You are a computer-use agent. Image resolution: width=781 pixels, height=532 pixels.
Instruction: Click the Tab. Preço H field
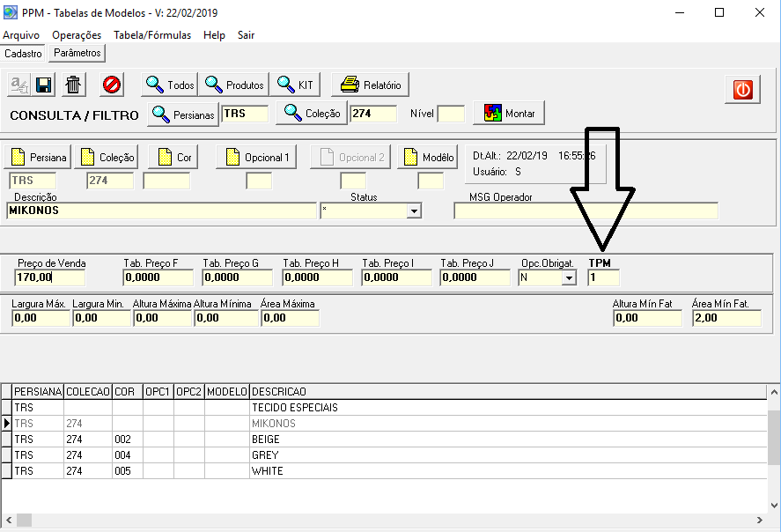click(317, 277)
